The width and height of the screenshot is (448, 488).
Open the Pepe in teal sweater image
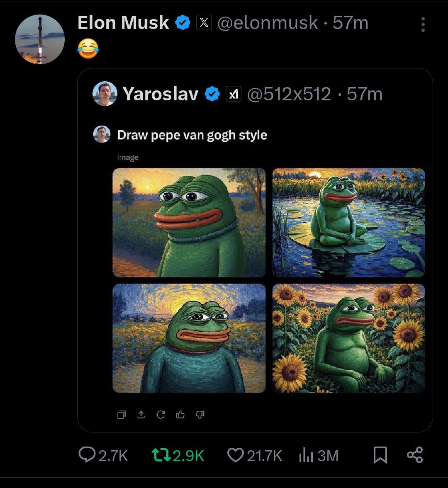coord(189,338)
